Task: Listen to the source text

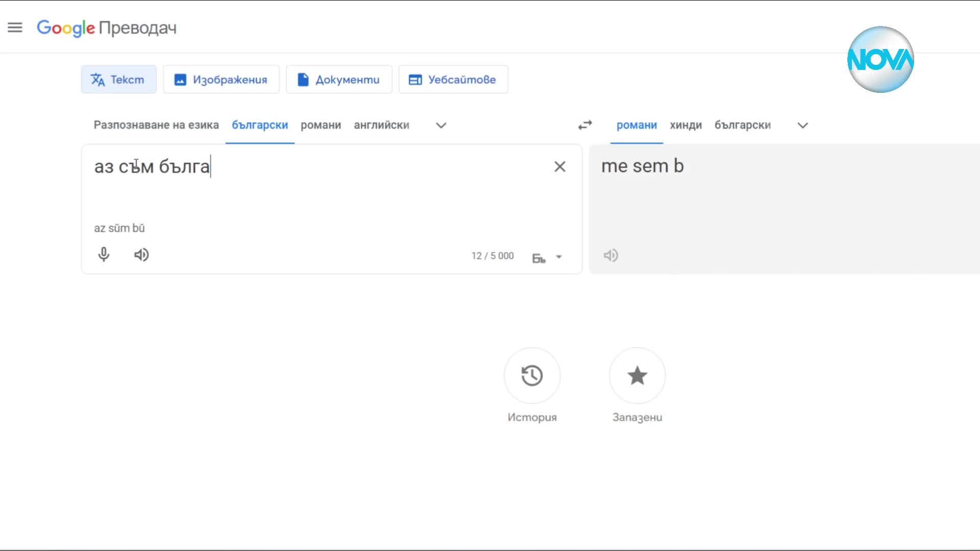Action: pyautogui.click(x=141, y=255)
